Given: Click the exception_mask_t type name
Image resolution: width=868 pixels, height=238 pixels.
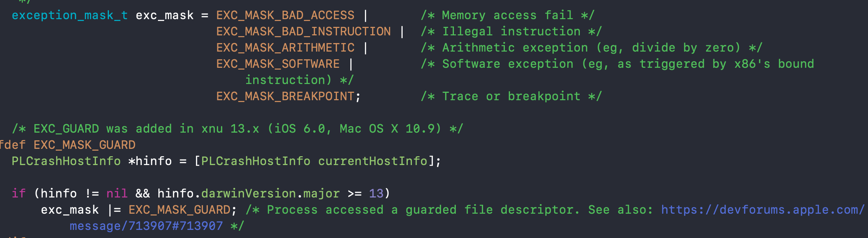Looking at the screenshot, I should tap(70, 15).
